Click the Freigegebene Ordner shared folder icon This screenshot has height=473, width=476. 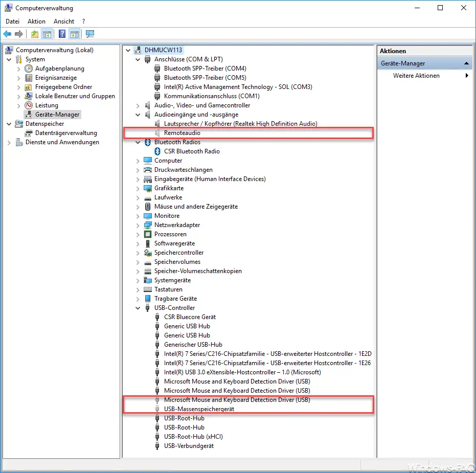point(29,87)
